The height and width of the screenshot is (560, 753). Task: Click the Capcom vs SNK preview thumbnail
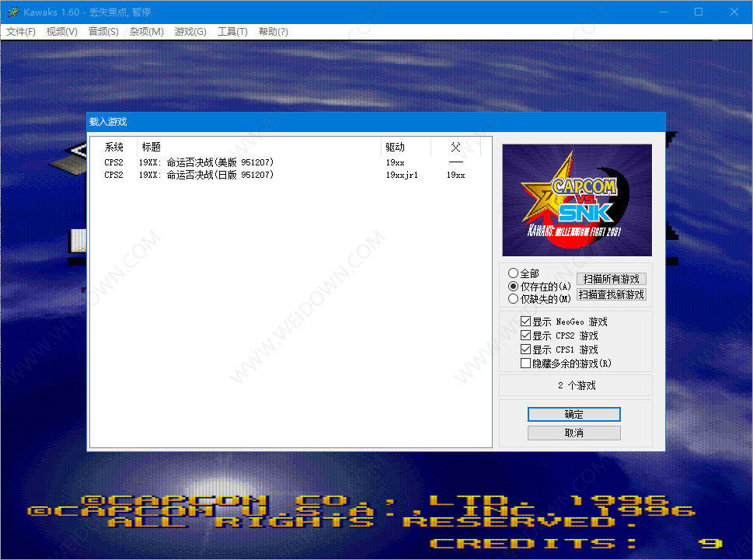[577, 200]
